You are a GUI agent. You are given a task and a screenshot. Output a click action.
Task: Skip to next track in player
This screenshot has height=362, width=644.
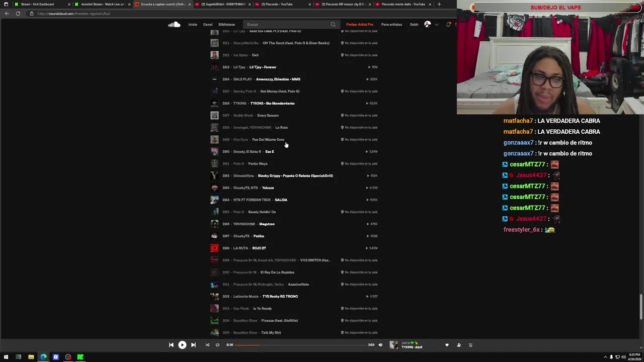tap(193, 345)
